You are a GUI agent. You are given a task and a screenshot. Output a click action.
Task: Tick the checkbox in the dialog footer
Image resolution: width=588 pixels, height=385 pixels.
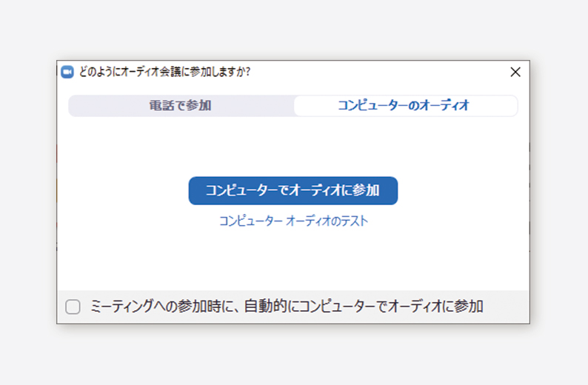click(73, 307)
